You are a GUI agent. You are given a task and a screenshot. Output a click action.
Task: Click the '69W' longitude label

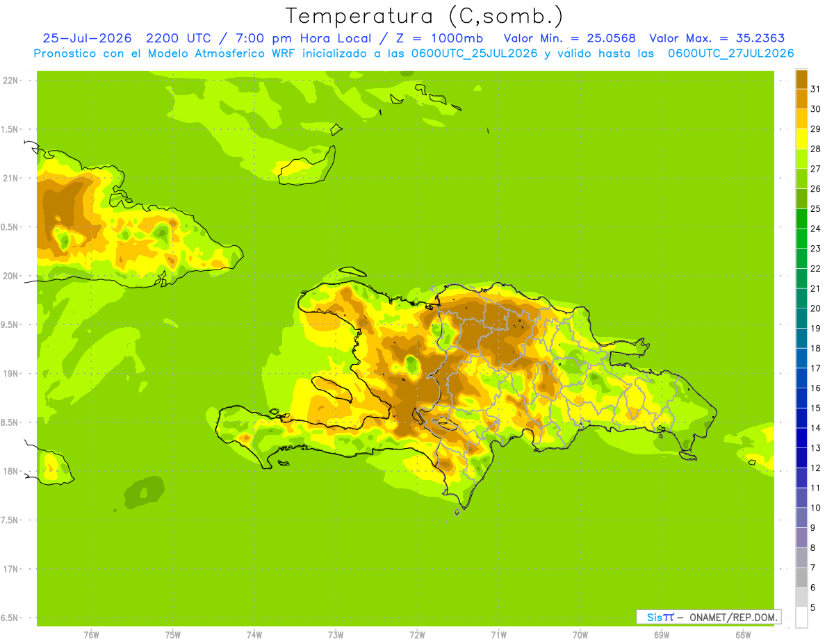click(x=661, y=635)
